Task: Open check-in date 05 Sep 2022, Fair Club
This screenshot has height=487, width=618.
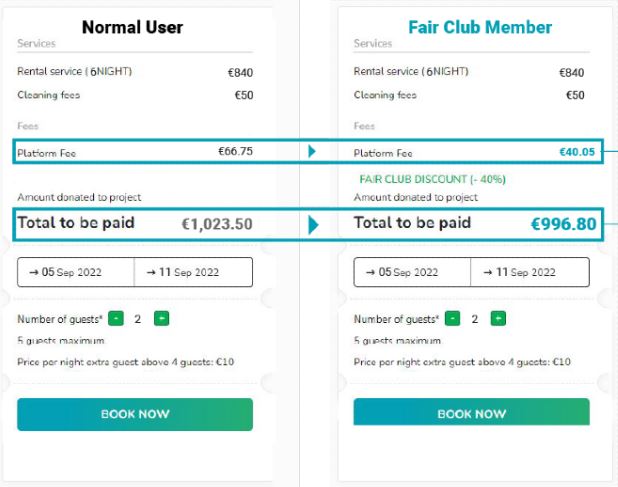Action: 412,272
